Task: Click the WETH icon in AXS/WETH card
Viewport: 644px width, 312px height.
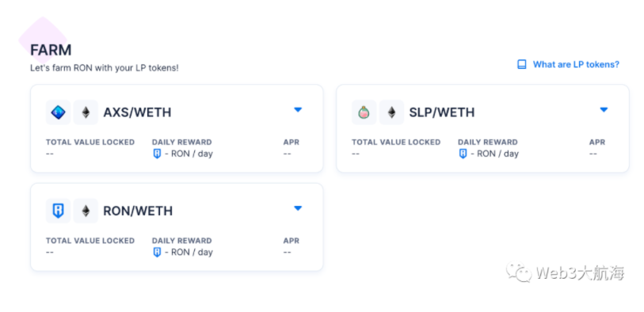Action: click(86, 112)
